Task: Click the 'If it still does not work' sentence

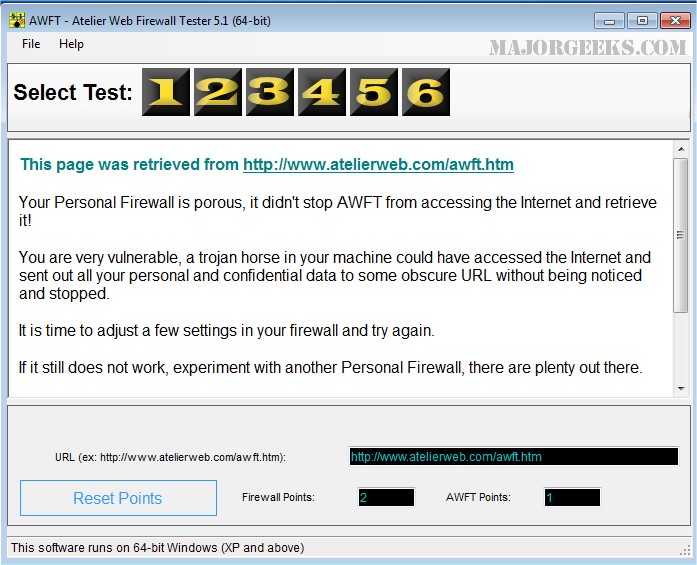Action: tap(331, 368)
